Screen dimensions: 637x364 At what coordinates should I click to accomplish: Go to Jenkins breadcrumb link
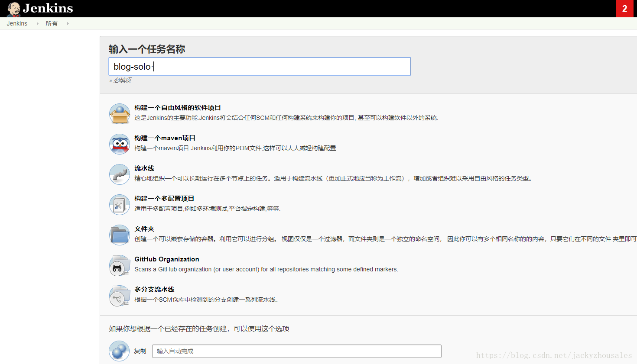tap(17, 23)
